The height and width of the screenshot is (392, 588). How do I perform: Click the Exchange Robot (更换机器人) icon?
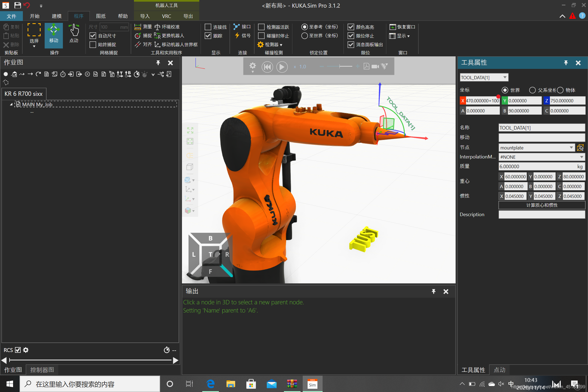point(157,36)
